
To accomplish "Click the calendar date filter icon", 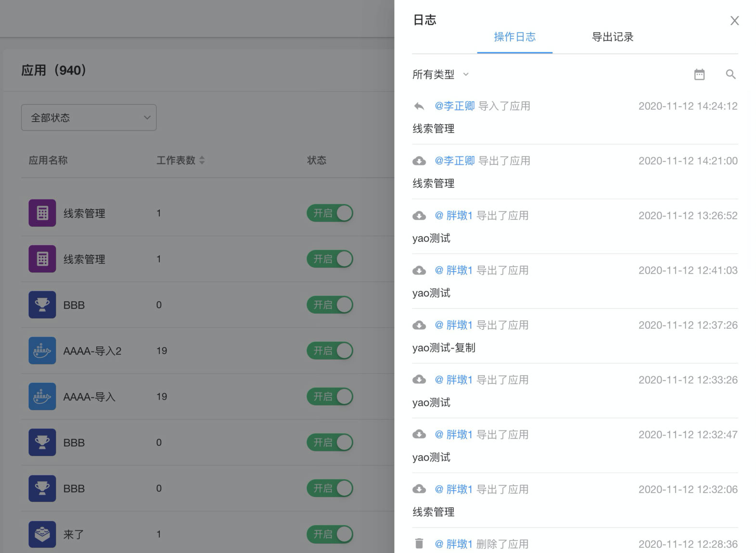I will [699, 75].
